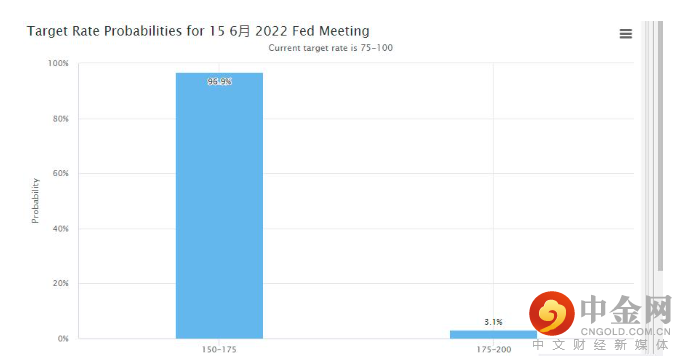Click the 150-175 probability bar
The height and width of the screenshot is (363, 686).
click(x=219, y=206)
